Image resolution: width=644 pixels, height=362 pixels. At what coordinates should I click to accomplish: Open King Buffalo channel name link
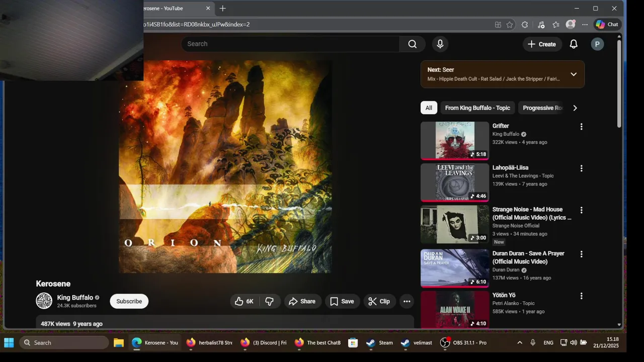click(x=75, y=297)
